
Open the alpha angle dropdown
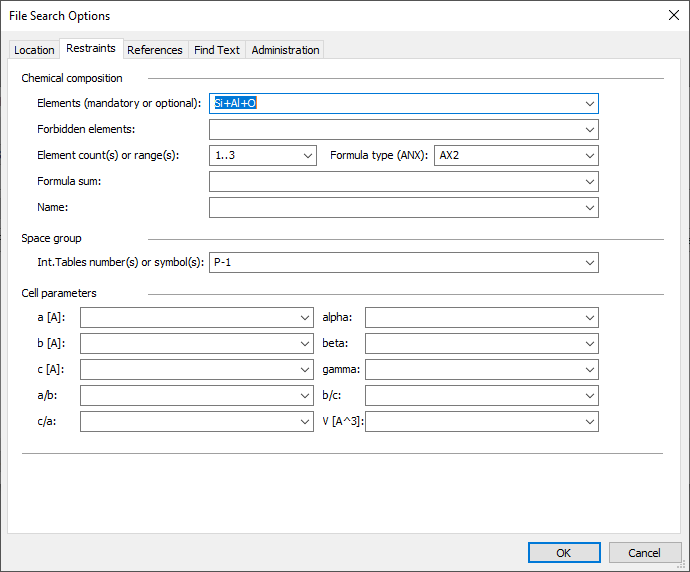click(589, 318)
